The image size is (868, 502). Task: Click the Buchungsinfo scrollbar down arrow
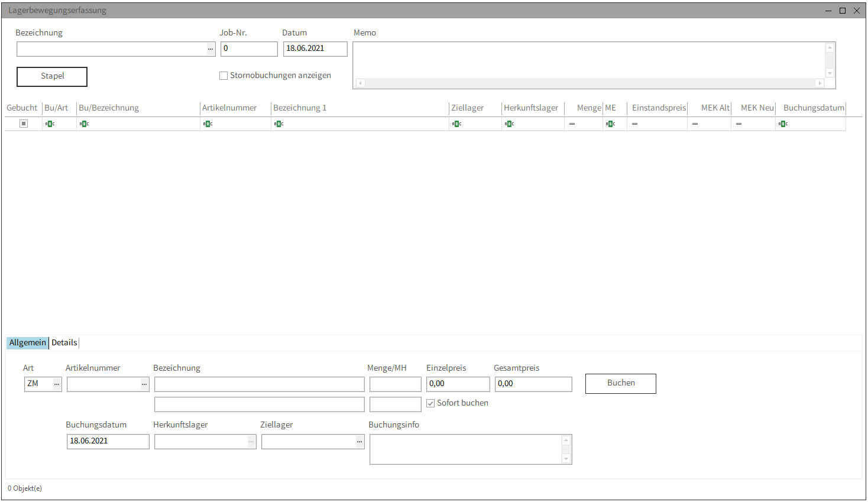(566, 459)
